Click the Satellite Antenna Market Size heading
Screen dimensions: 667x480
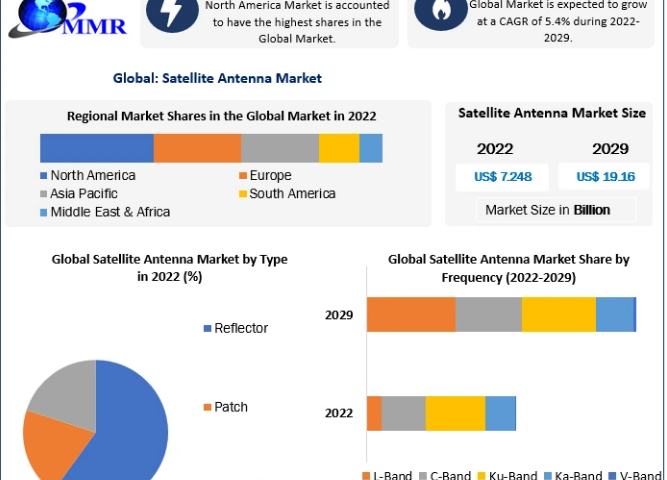(x=552, y=113)
